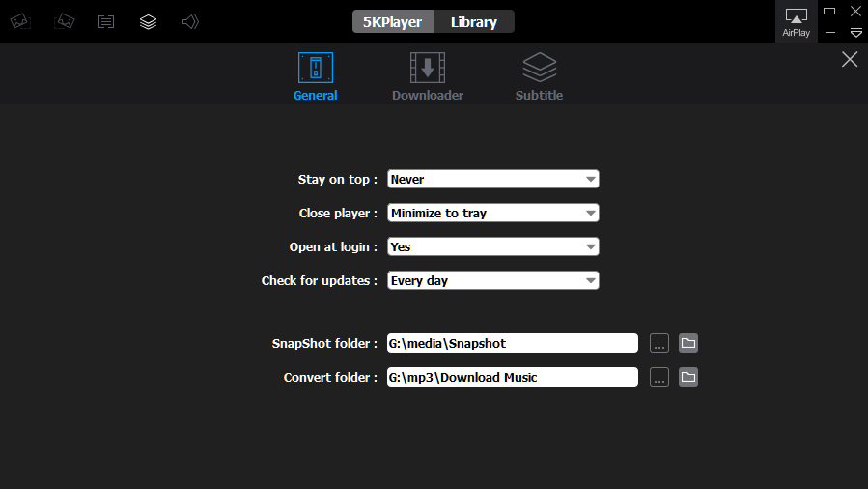Open the Convert folder in explorer
The width and height of the screenshot is (868, 489).
688,377
